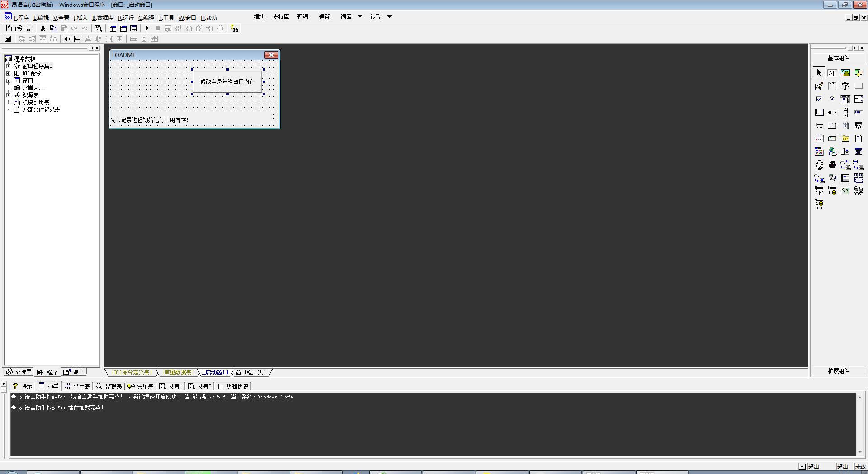This screenshot has width=868, height=474.
Task: Open the 窗口程序集1 editor tab
Action: point(250,373)
